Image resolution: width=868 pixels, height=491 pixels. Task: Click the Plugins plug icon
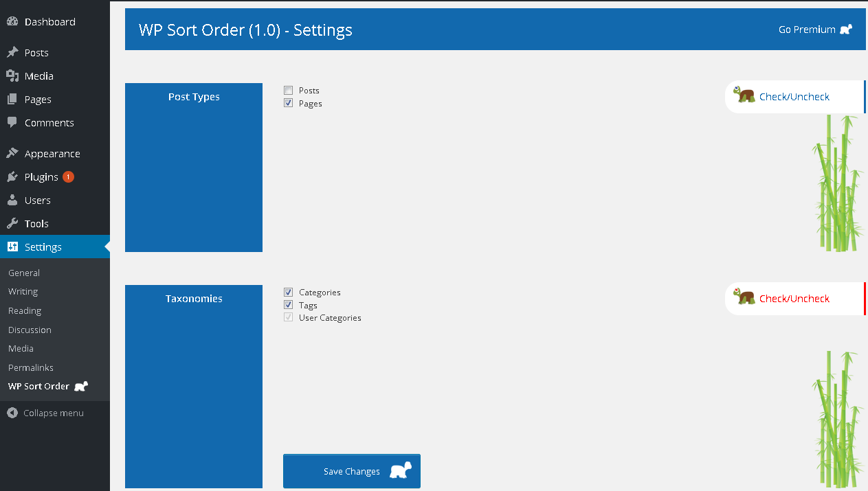[12, 176]
